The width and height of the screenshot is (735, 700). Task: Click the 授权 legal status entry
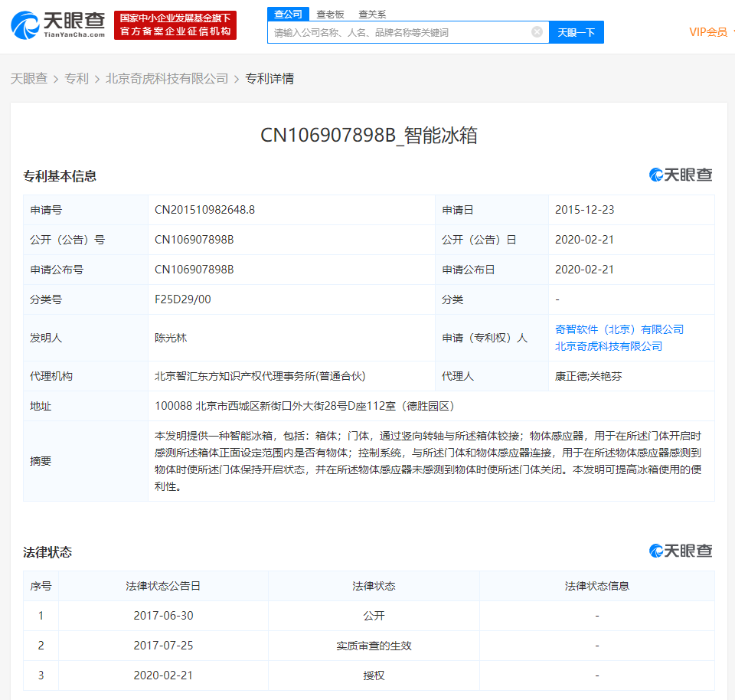[x=374, y=675]
